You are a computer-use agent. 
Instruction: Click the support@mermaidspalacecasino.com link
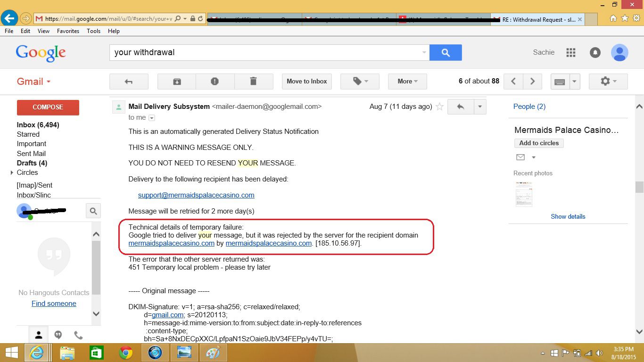[196, 195]
